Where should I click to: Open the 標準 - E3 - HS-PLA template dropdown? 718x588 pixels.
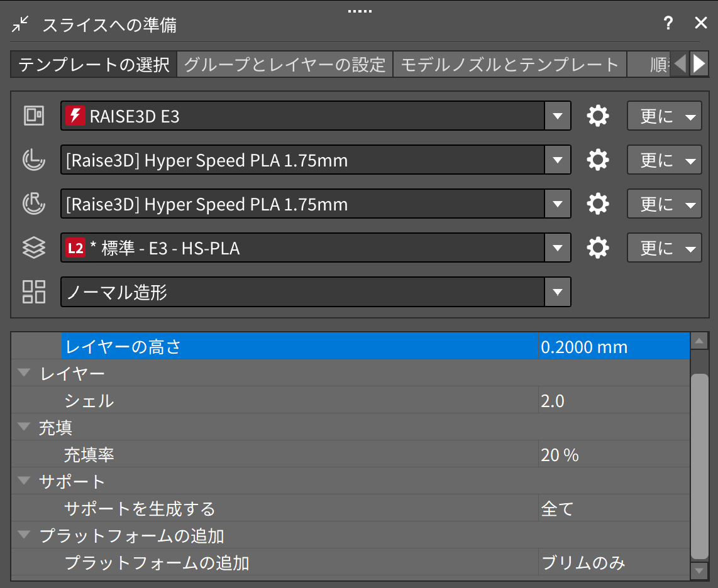click(557, 248)
